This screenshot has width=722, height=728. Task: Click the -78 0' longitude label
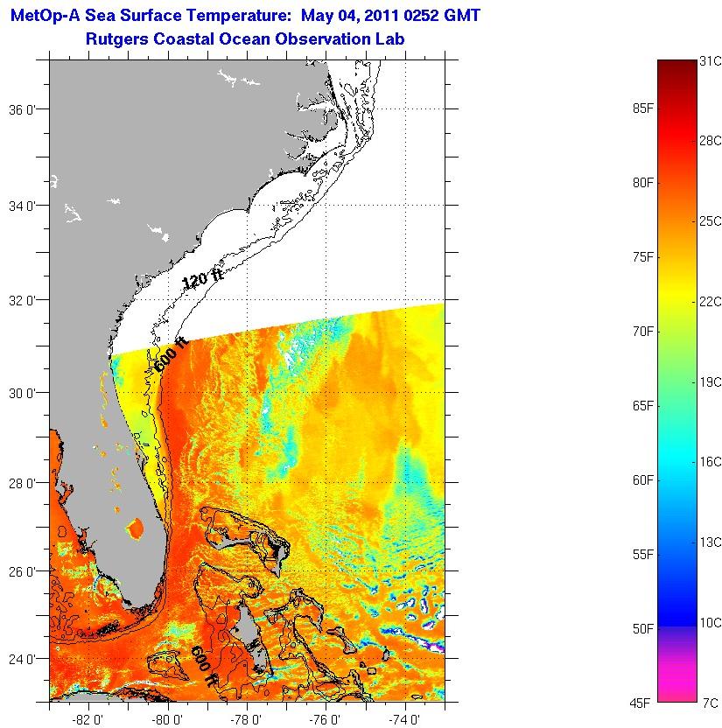tap(246, 719)
